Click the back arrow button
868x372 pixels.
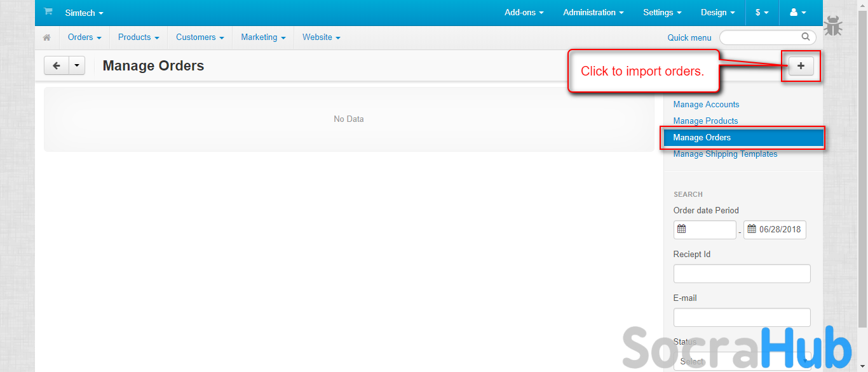pyautogui.click(x=57, y=65)
